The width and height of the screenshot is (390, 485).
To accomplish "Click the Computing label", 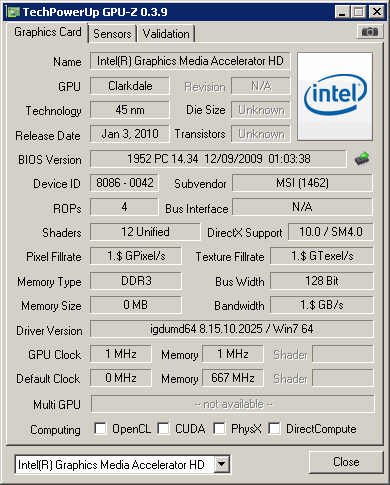I will tap(55, 430).
